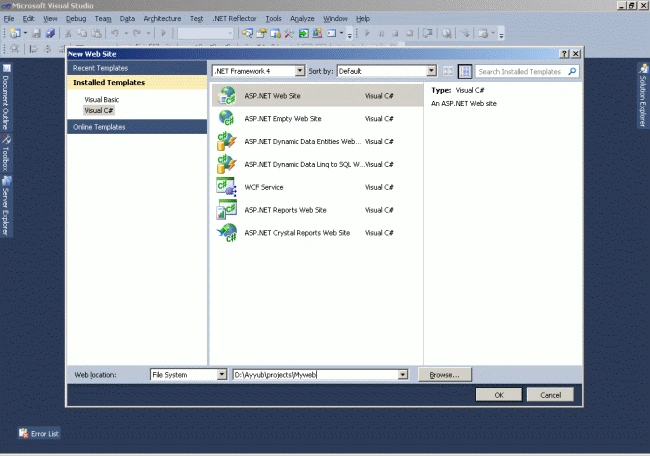Open the Redo history dropdown arrow

[x=148, y=33]
